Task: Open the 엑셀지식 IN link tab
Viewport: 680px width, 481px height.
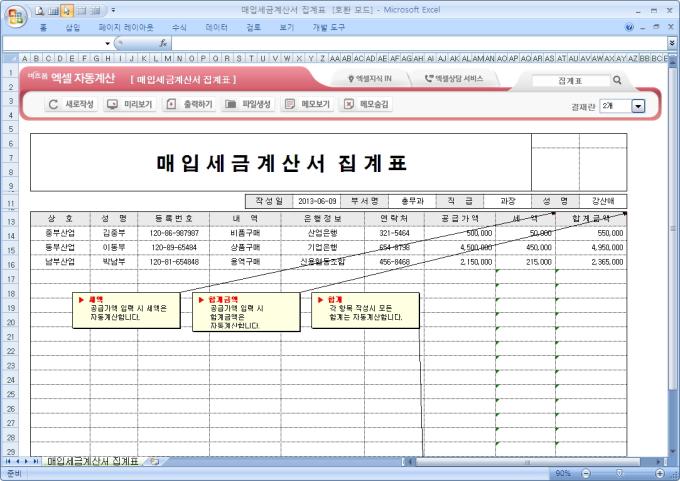Action: point(369,79)
